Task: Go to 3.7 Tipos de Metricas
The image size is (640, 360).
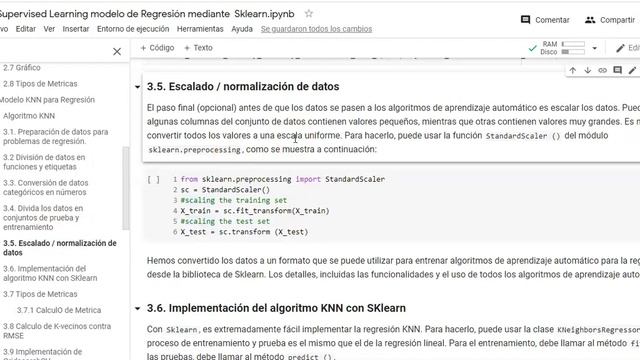Action: (x=40, y=294)
